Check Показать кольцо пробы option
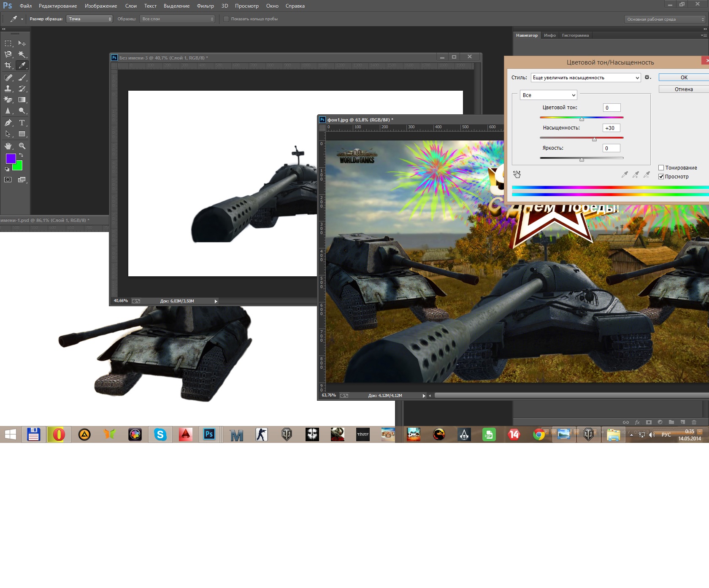Image resolution: width=709 pixels, height=588 pixels. [226, 19]
